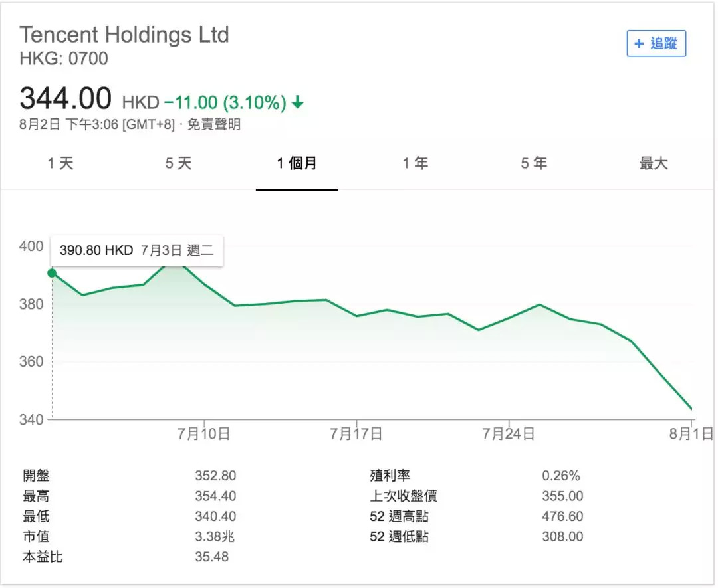Click the 8月1日 date axis label
Viewport: 718px width, 588px height.
tap(691, 435)
